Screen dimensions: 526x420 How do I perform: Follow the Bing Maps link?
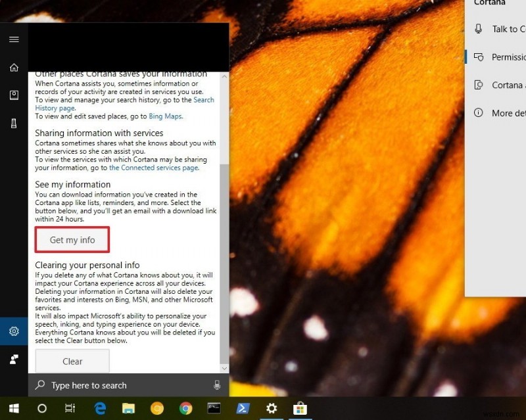166,116
